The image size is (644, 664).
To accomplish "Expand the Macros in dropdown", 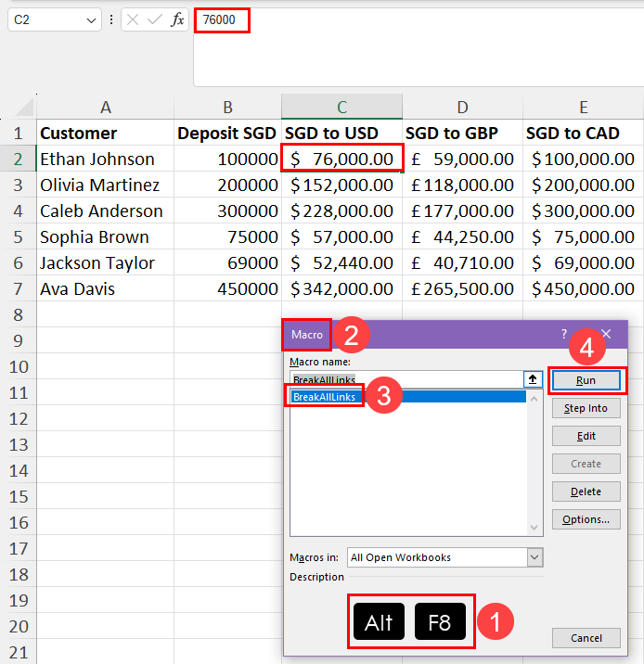I will pos(535,557).
